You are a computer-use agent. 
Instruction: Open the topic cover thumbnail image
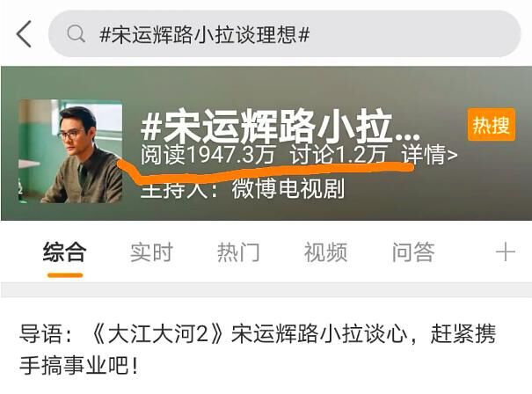[70, 151]
